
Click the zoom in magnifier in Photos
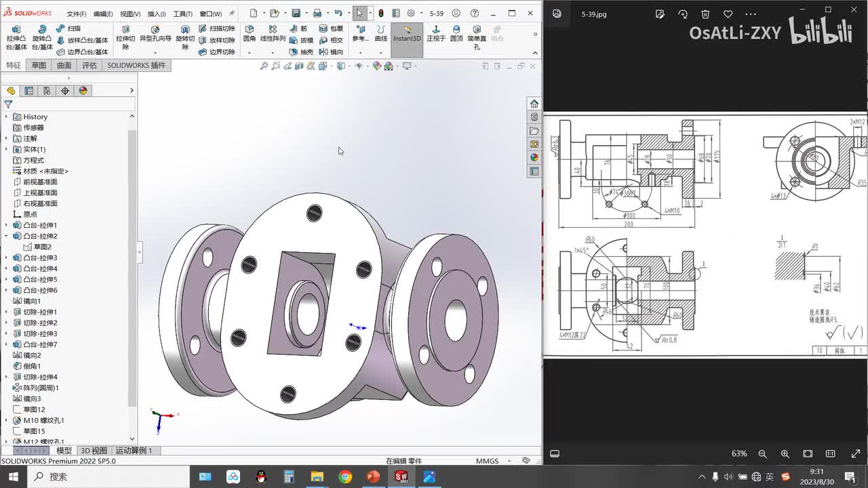(x=785, y=453)
